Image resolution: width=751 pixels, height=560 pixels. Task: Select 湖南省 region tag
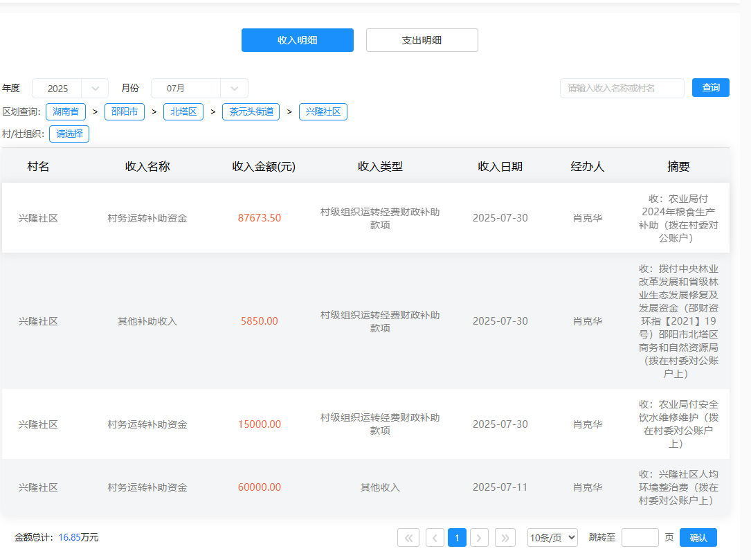pos(66,111)
